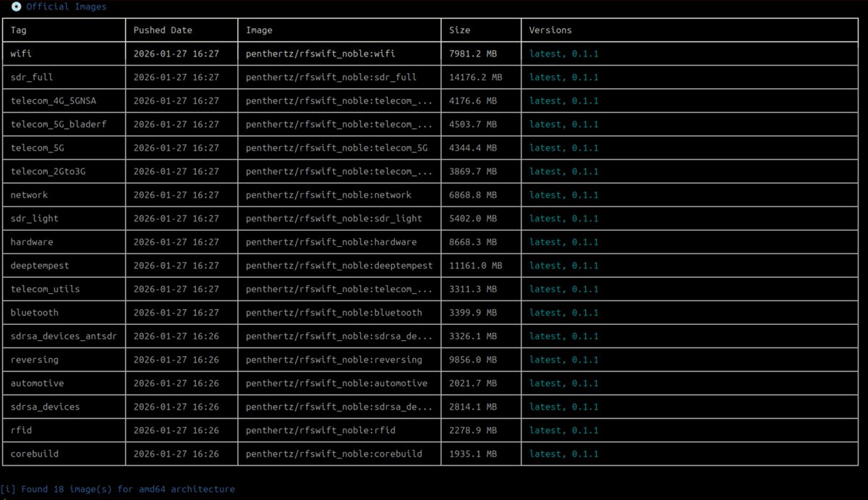Click image name "penthertz/rfswift_noble:wifi"
The image size is (868, 500).
click(x=320, y=54)
